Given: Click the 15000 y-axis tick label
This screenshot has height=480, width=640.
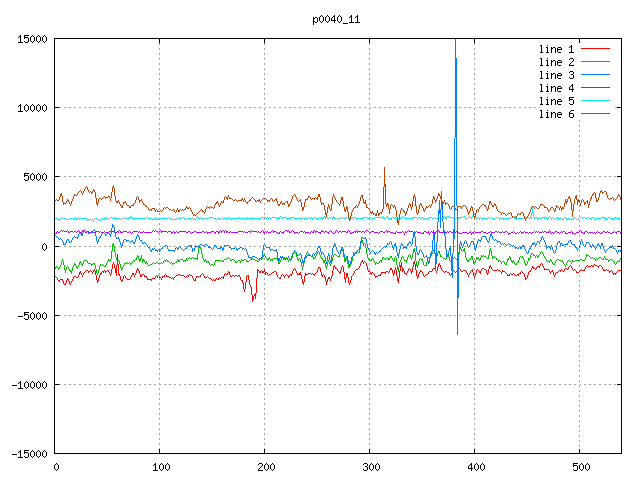Looking at the screenshot, I should (31, 39).
